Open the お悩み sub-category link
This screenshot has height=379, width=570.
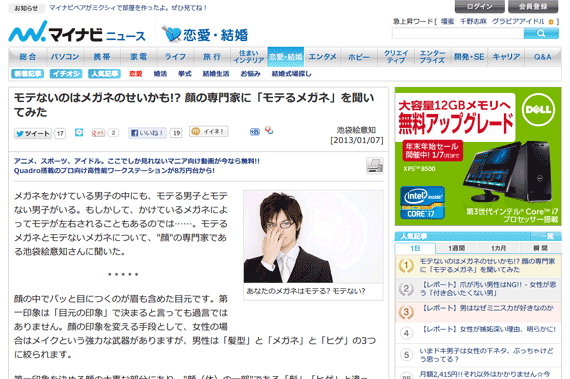coord(250,74)
